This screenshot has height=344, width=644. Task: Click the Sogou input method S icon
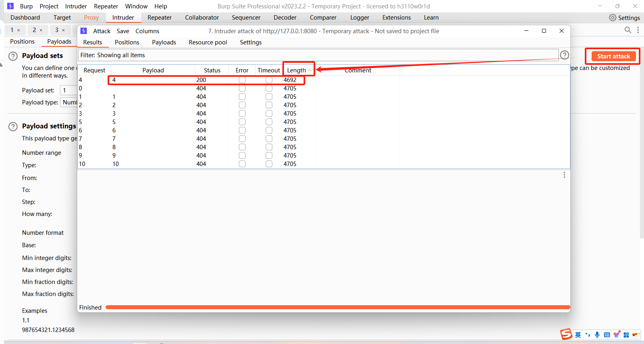click(x=566, y=334)
